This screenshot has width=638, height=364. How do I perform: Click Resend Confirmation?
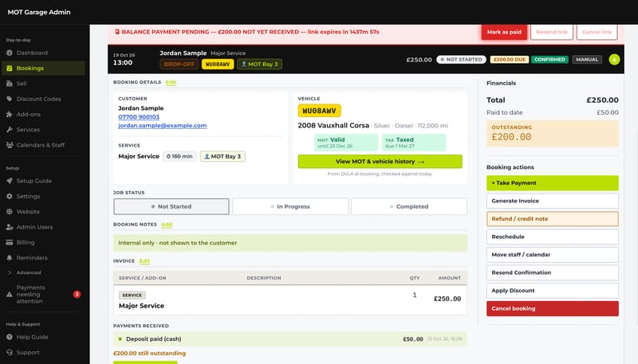(553, 272)
